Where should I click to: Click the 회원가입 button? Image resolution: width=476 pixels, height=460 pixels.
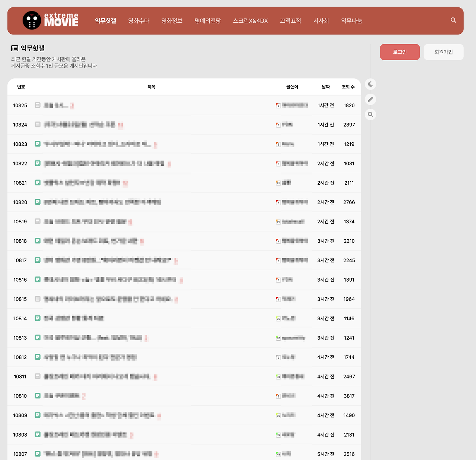click(443, 52)
